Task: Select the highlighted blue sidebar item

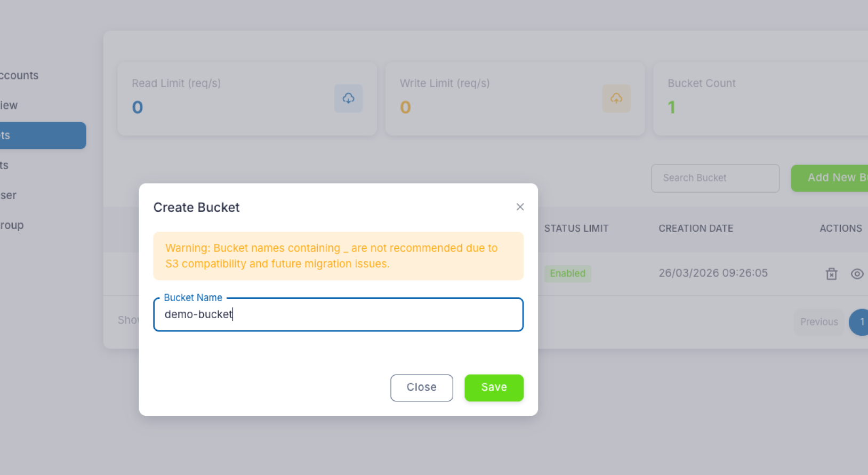Action: point(43,136)
